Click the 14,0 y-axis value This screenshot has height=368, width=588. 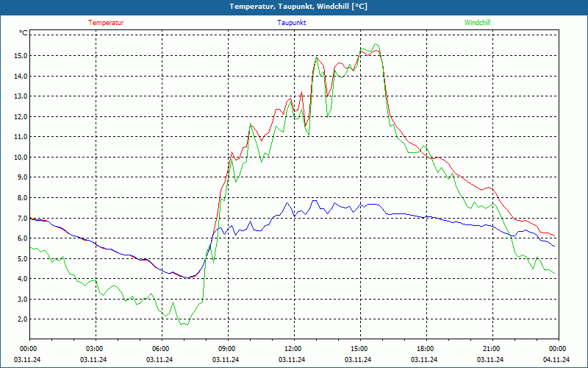[x=21, y=76]
